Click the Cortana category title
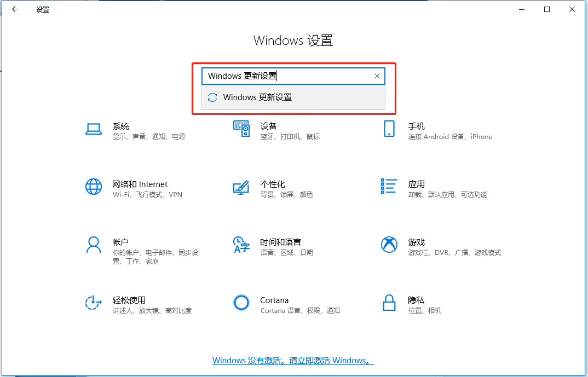Image resolution: width=588 pixels, height=377 pixels. pos(274,300)
